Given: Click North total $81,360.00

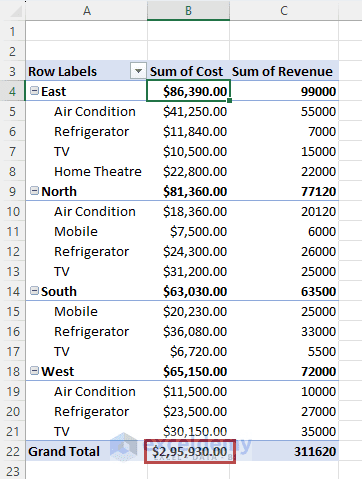Looking at the screenshot, I should [188, 191].
